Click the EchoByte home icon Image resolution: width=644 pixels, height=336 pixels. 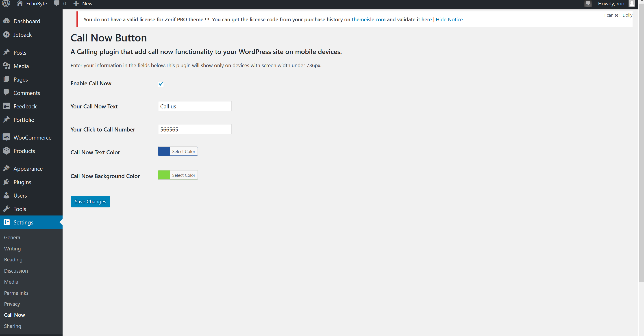tap(20, 4)
